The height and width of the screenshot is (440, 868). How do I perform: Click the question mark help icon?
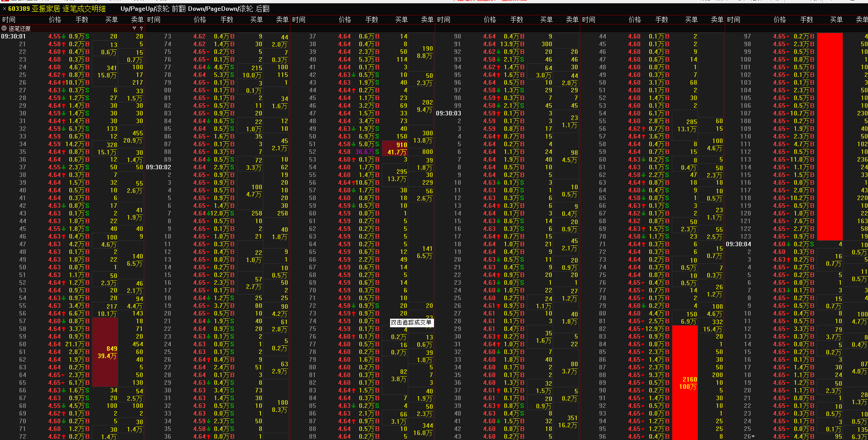[x=140, y=29]
